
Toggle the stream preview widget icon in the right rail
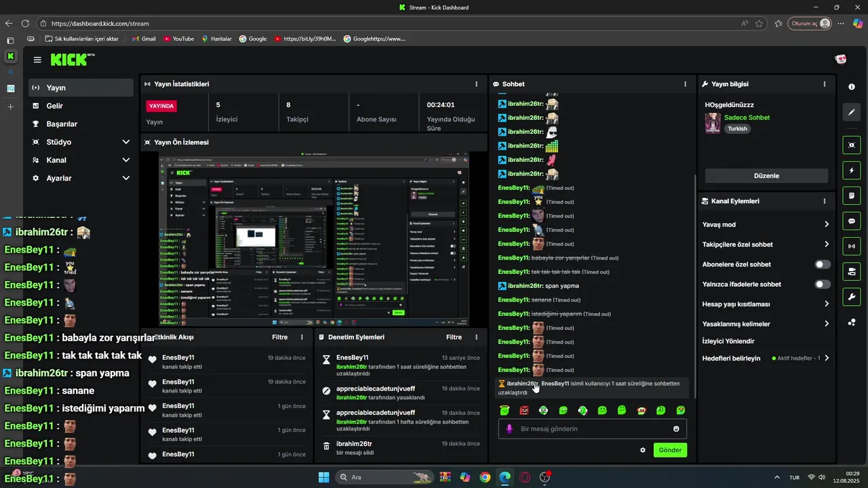852,145
